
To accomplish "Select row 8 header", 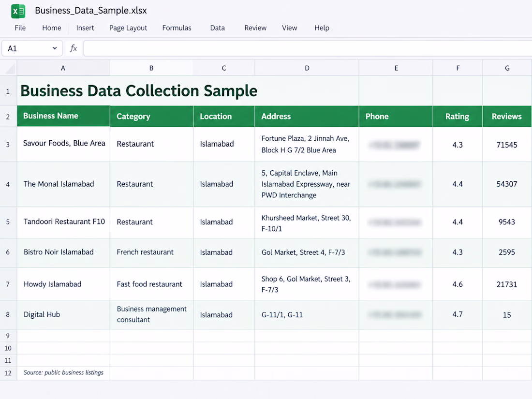I will point(8,314).
